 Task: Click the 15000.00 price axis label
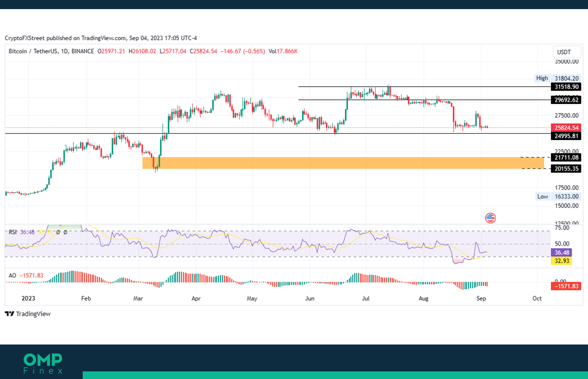pyautogui.click(x=567, y=206)
